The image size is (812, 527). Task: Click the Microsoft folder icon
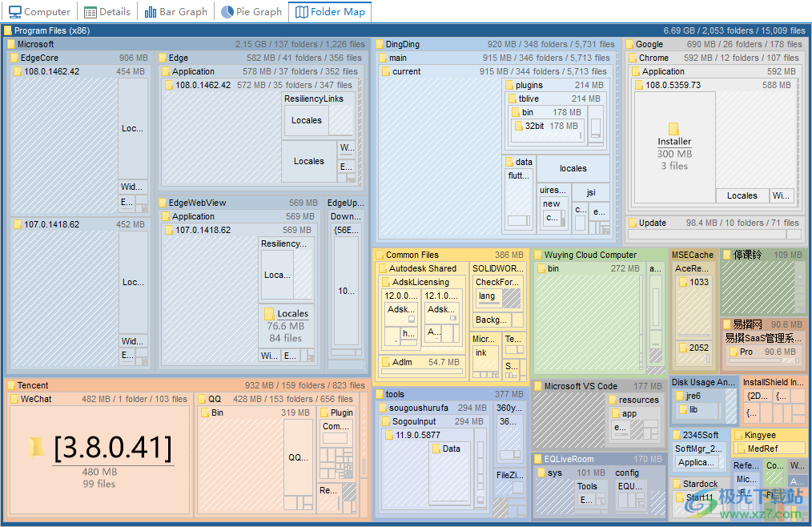[x=11, y=45]
